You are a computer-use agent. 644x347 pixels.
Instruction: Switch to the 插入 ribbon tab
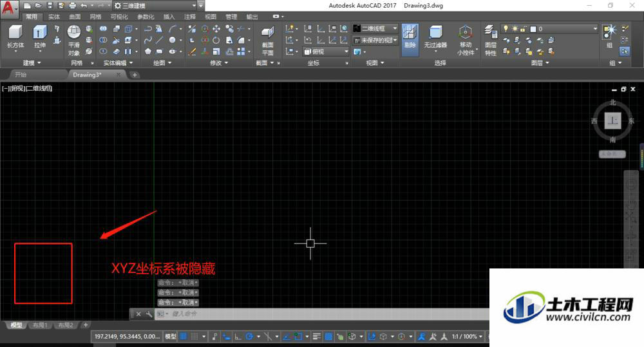click(x=169, y=17)
